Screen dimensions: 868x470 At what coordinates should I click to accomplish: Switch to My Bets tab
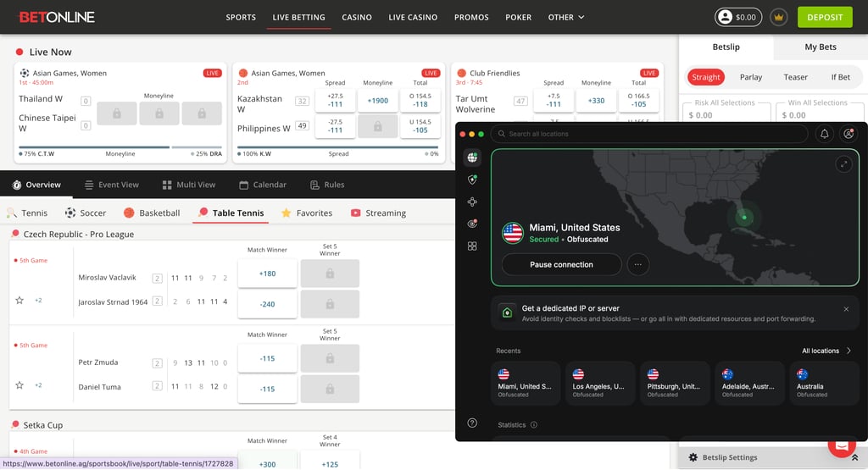click(x=821, y=47)
